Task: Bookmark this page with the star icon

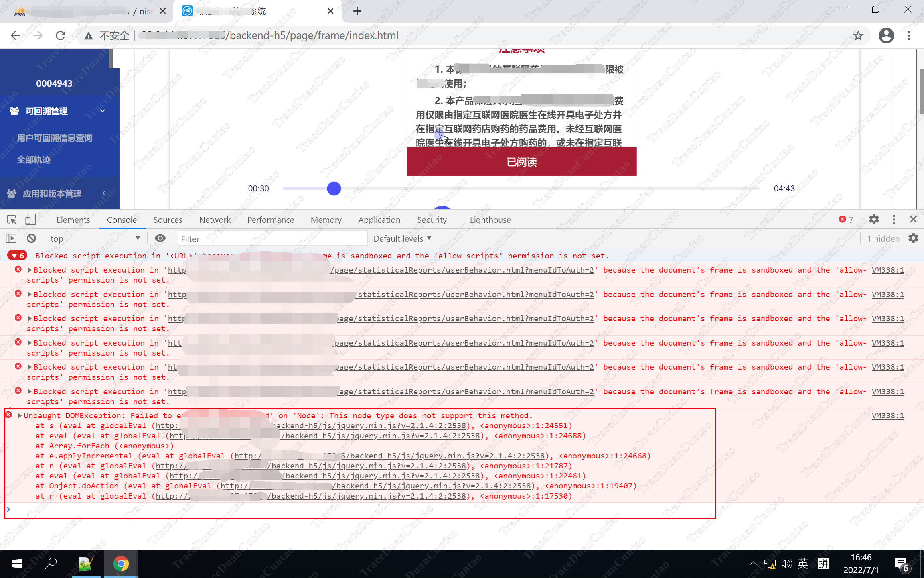Action: coord(858,35)
